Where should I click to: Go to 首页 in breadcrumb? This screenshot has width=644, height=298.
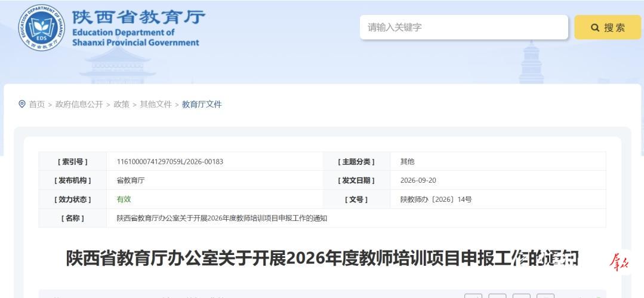[36, 105]
